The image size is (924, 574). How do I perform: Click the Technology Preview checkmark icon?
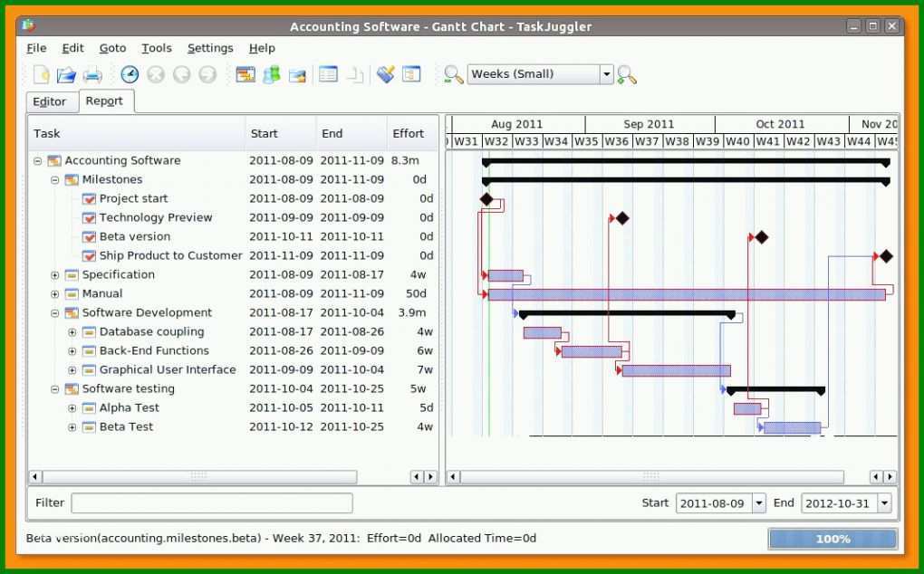[x=89, y=218]
